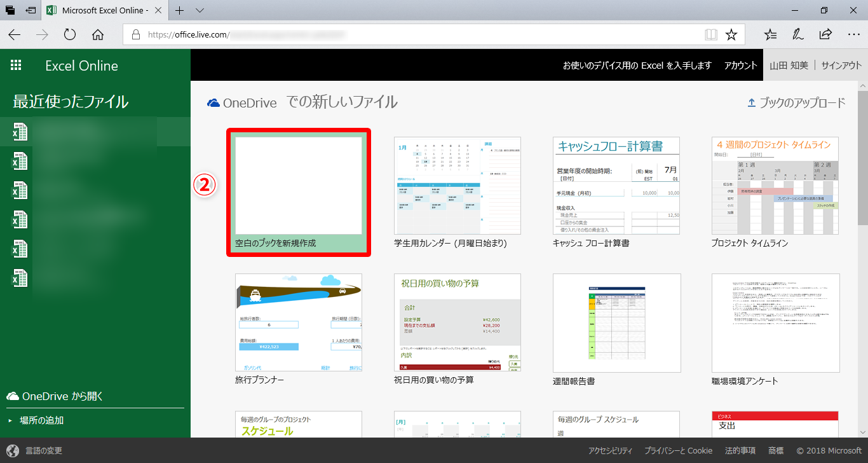Open the 法的事項 footer link
The image size is (868, 463).
coord(740,451)
